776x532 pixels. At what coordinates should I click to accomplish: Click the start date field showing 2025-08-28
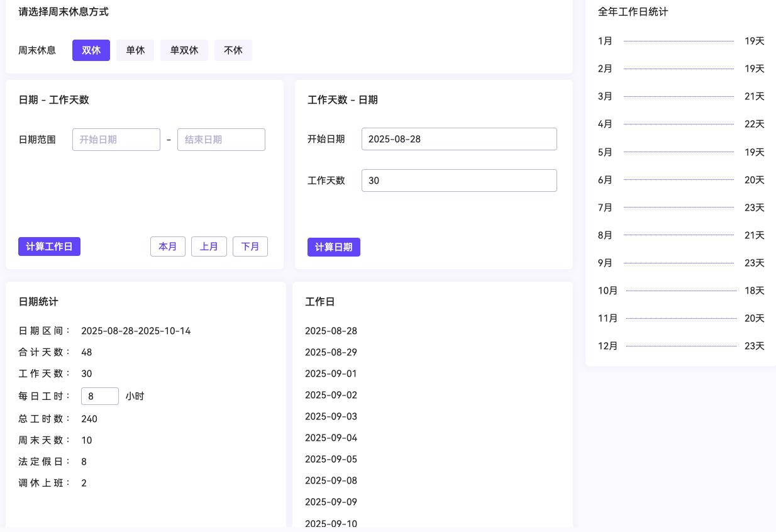(459, 139)
